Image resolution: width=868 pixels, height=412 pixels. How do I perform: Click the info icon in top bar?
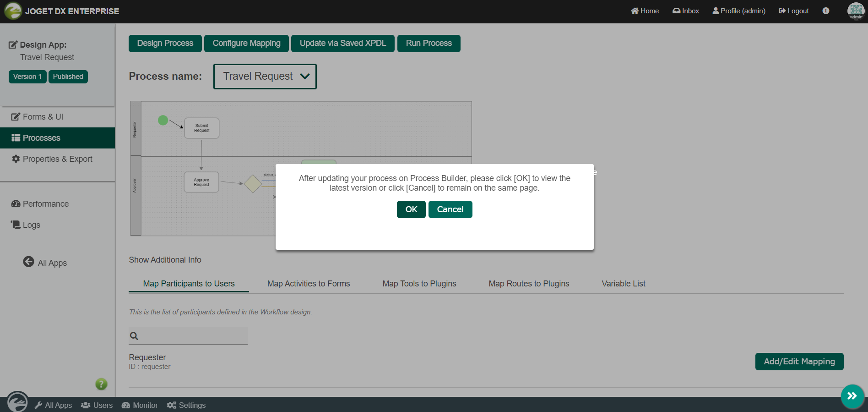(x=825, y=11)
